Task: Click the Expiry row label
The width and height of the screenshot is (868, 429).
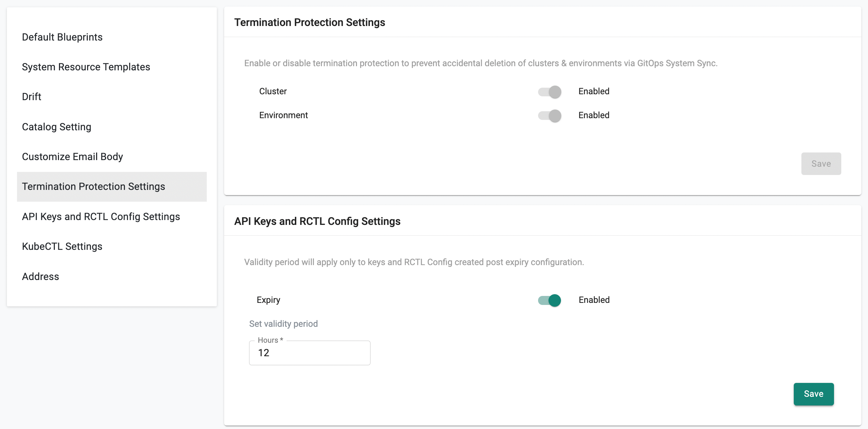Action: click(x=268, y=300)
